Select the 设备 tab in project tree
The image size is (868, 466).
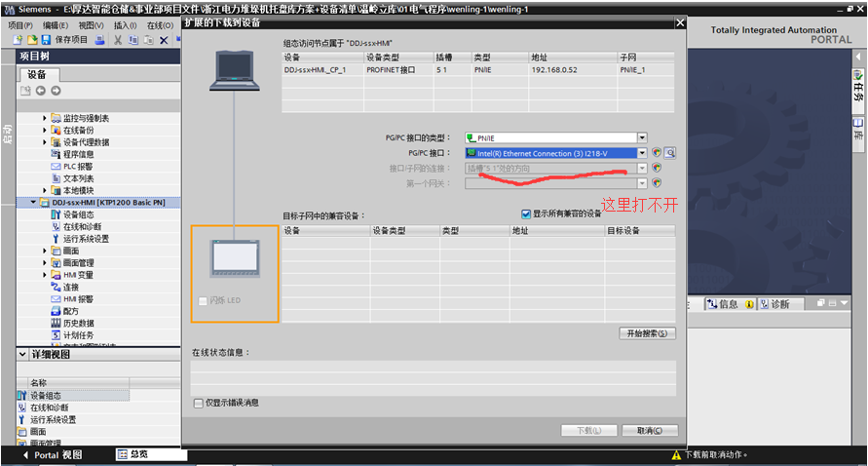click(38, 75)
